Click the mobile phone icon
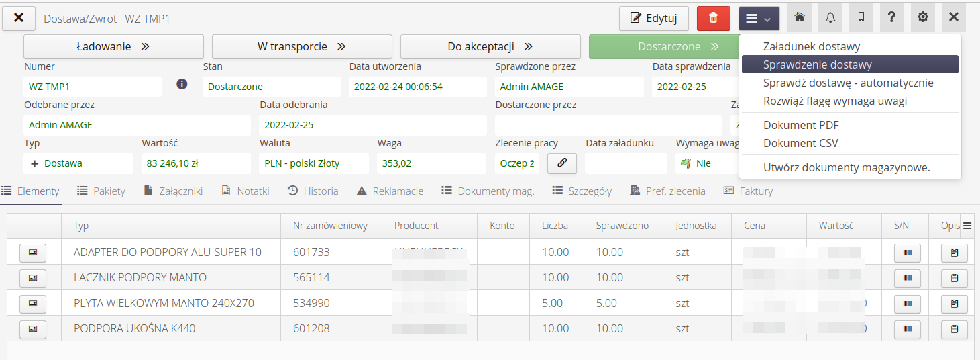980x360 pixels. click(x=861, y=18)
